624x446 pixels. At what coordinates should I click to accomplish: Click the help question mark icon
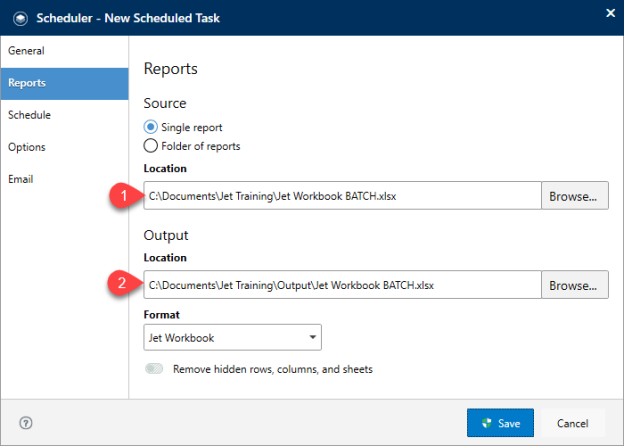click(26, 423)
